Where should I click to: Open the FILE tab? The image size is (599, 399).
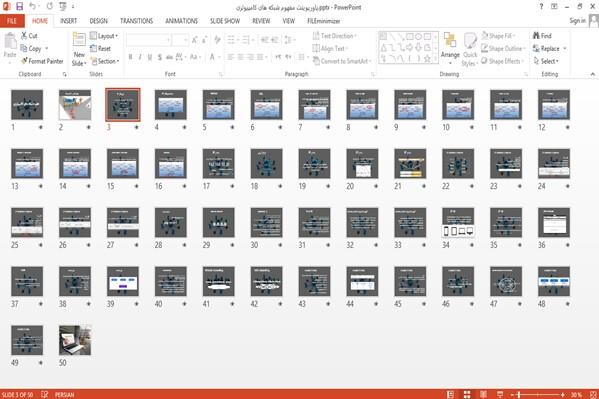click(12, 21)
